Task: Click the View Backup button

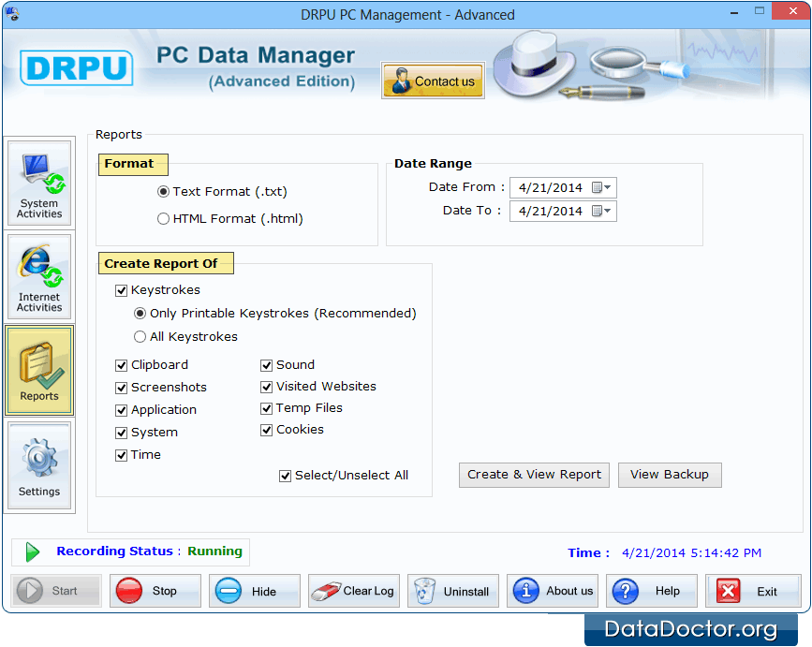Action: tap(670, 475)
